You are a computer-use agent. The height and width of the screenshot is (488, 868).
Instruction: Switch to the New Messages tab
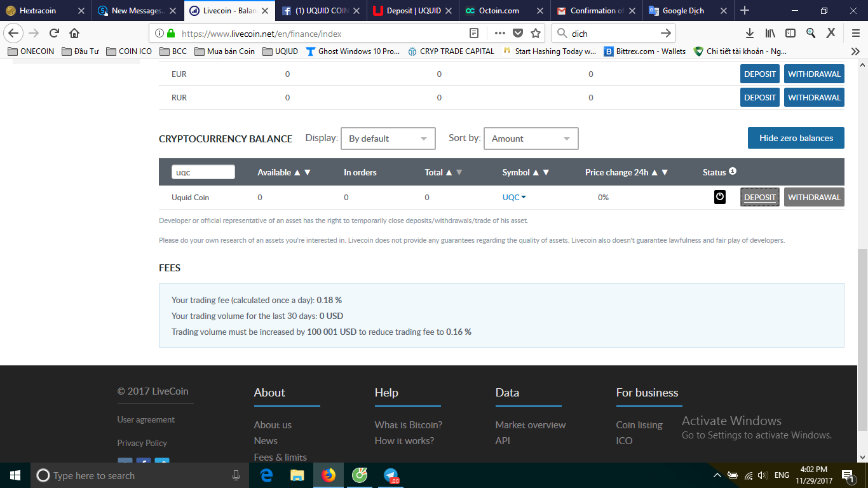click(x=138, y=11)
